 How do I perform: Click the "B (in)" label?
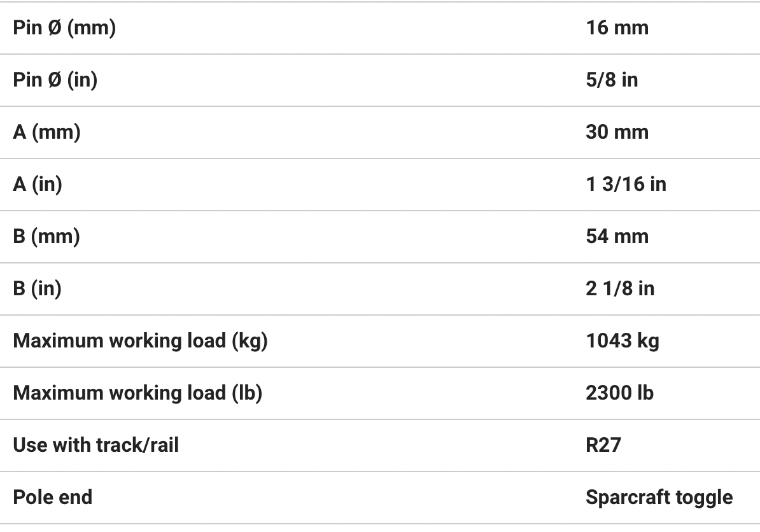pyautogui.click(x=38, y=289)
